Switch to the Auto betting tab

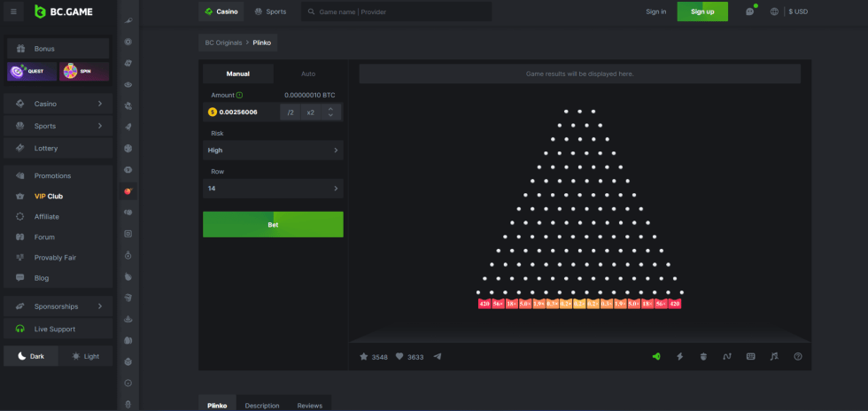308,74
